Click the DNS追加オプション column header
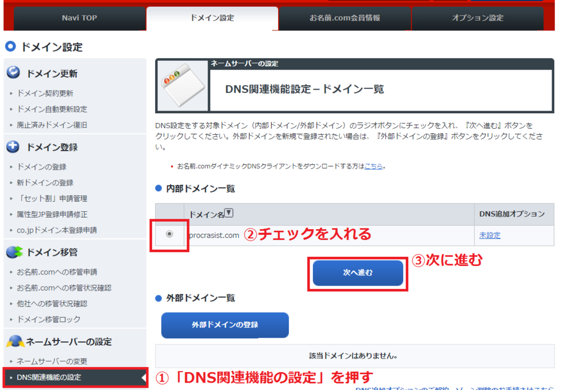Viewport: 588px width, 390px height. click(x=512, y=214)
